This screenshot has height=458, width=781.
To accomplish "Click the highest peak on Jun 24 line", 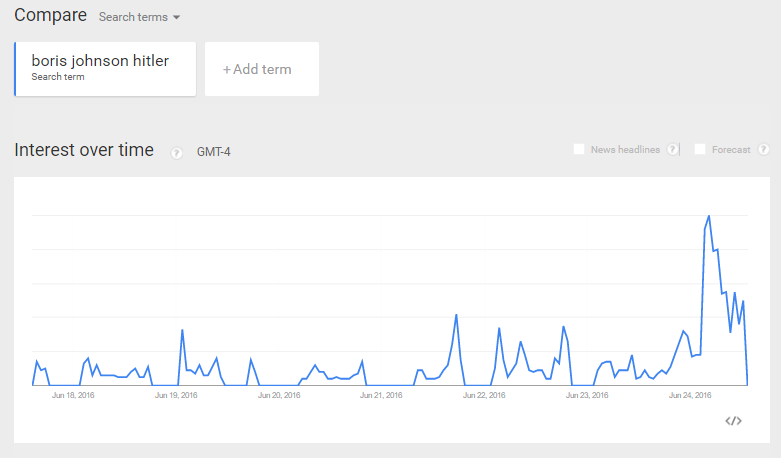I will pos(709,217).
